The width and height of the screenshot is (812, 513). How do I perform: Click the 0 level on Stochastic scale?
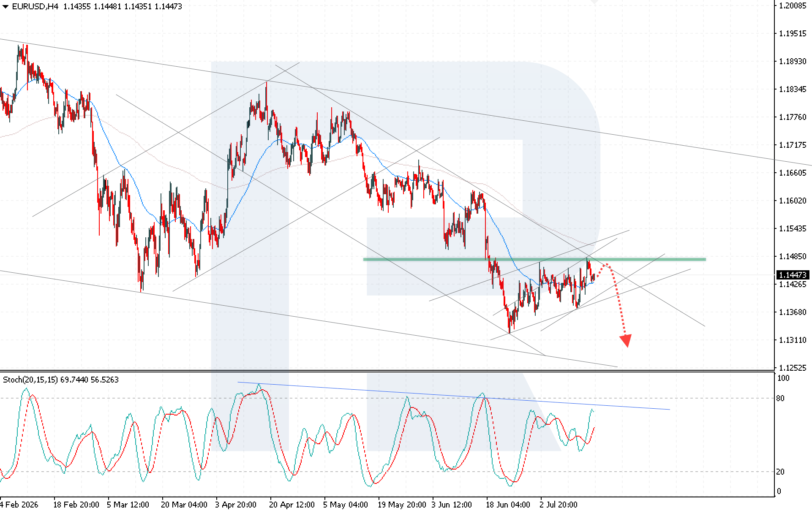point(779,491)
